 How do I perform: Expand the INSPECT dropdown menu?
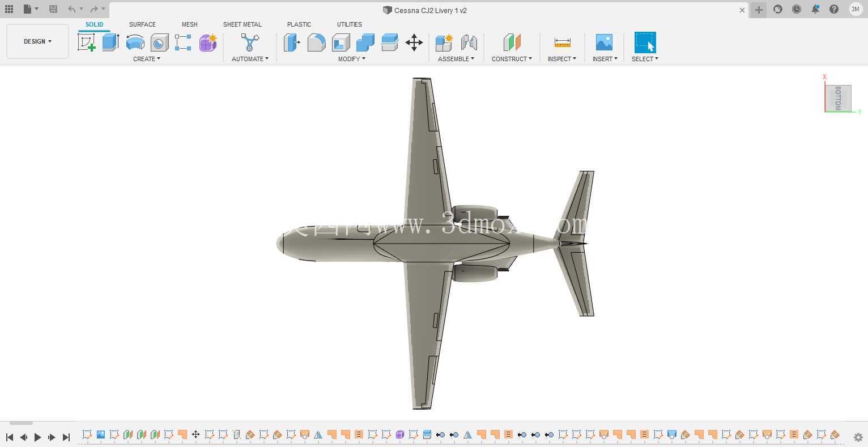562,59
